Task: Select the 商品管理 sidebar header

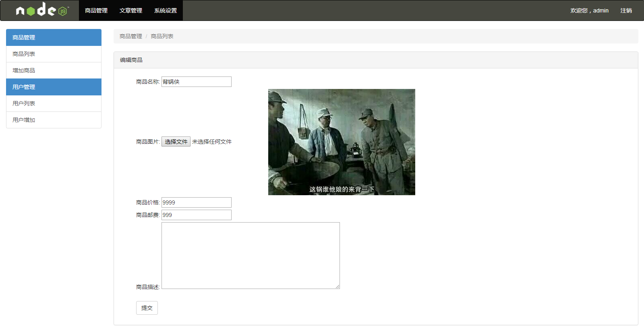Action: pos(54,37)
